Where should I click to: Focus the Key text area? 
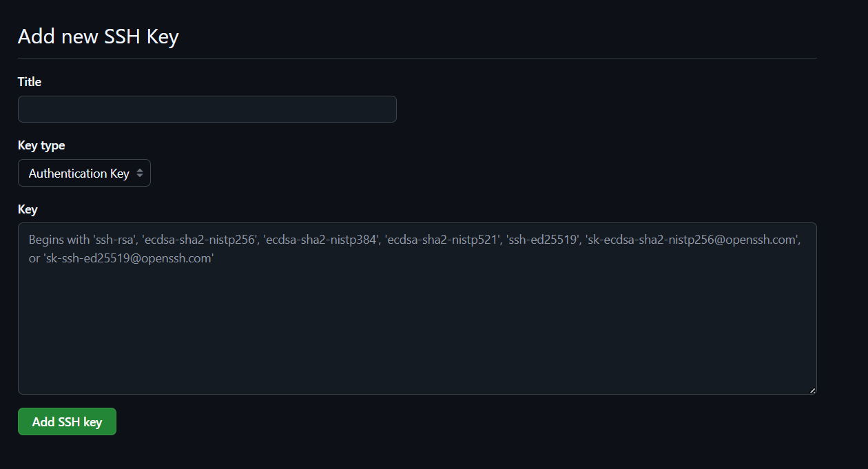tap(417, 309)
